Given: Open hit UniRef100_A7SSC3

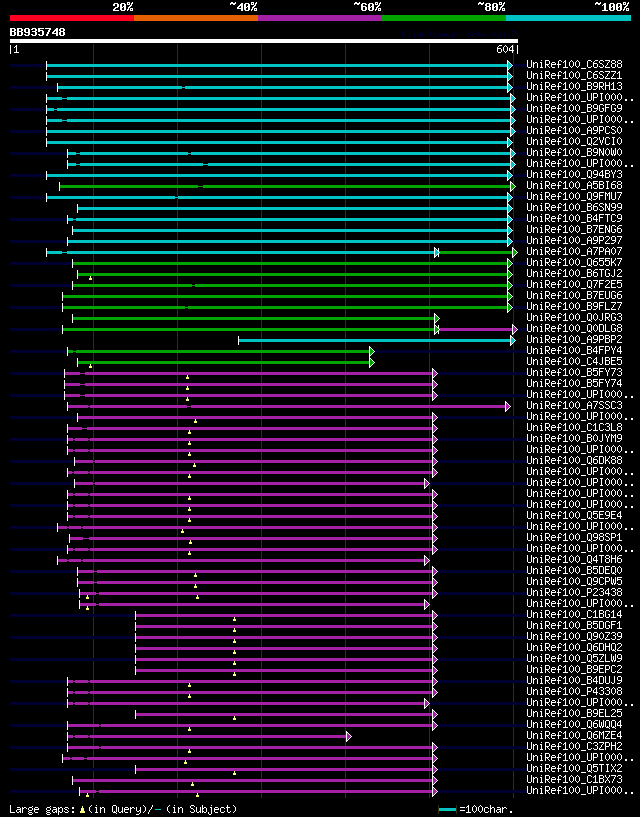Looking at the screenshot, I should pos(574,405).
